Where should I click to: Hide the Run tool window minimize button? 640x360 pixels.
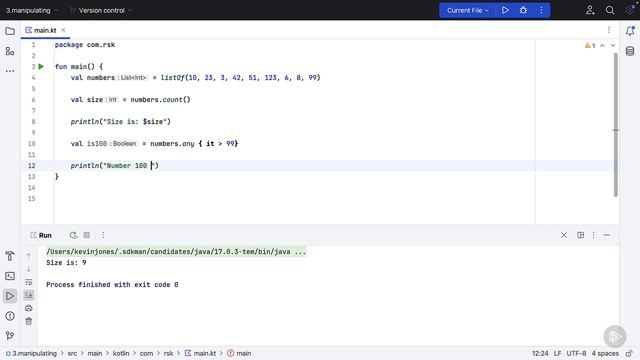tap(607, 235)
